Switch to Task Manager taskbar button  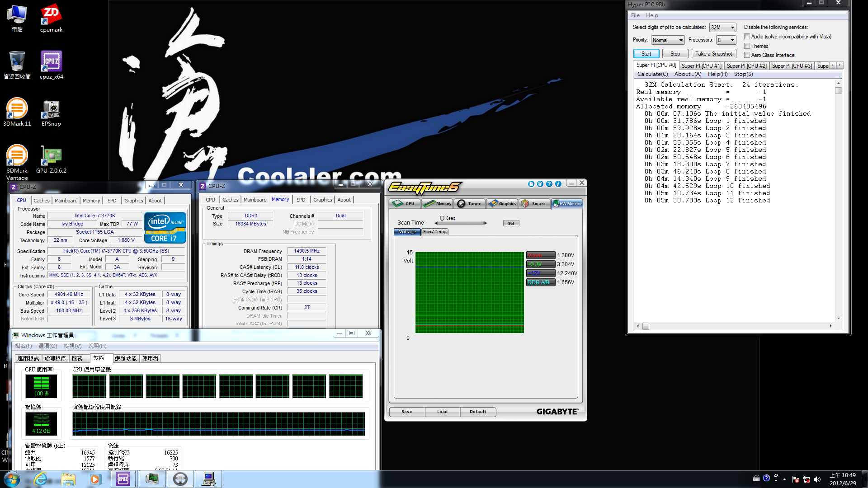pos(152,479)
